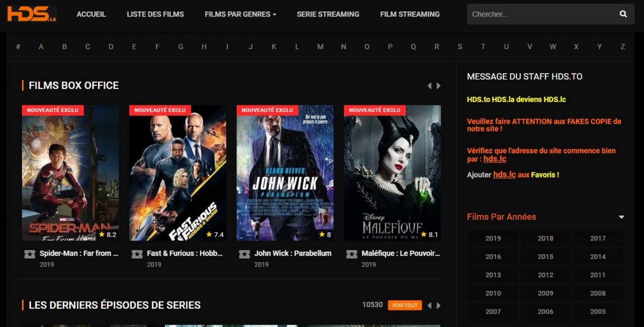Go to previous Box Office films arrow
Viewport: 644px width, 327px height.
[x=429, y=86]
